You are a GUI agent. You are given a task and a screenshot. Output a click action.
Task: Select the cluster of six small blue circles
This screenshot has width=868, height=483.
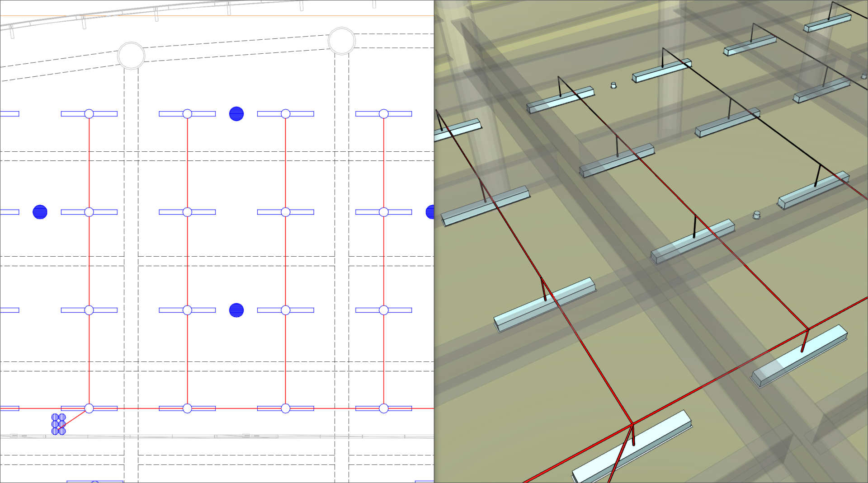[x=59, y=424]
